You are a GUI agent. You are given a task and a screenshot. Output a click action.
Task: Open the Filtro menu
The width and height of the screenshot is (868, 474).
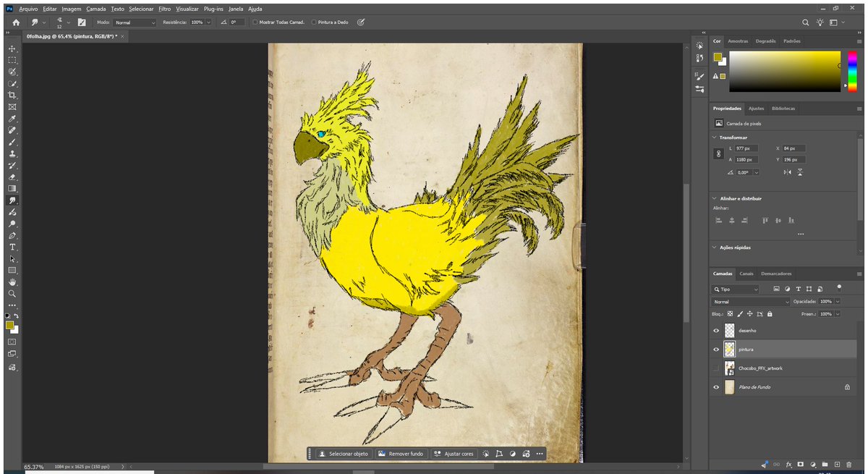[x=164, y=9]
